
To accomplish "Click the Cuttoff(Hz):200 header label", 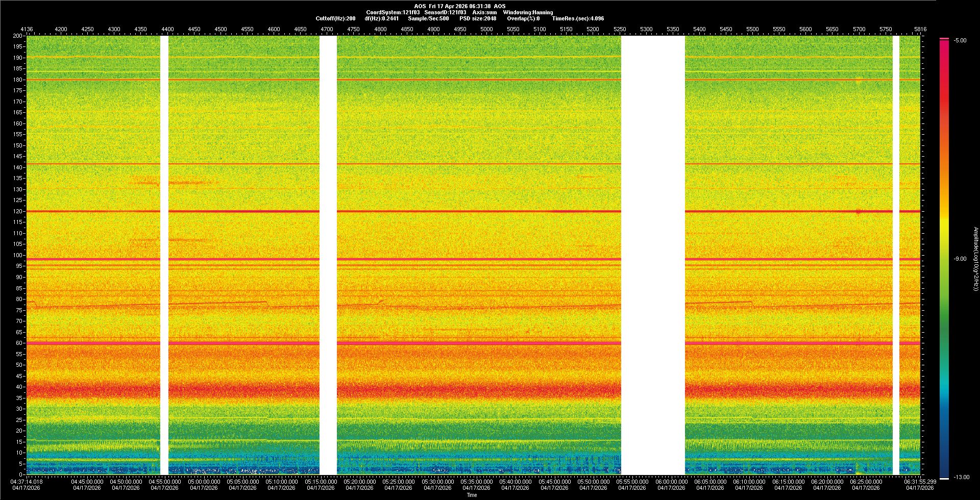I will (335, 18).
